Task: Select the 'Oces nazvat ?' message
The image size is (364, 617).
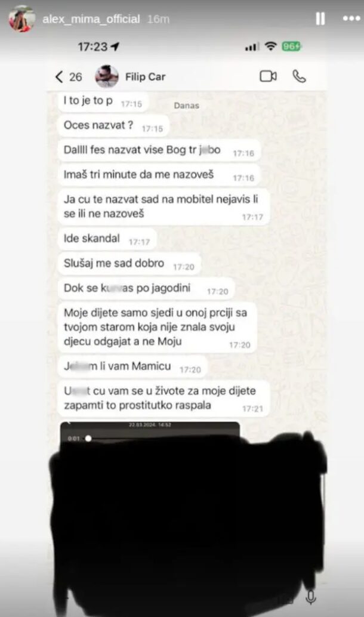Action: (113, 125)
